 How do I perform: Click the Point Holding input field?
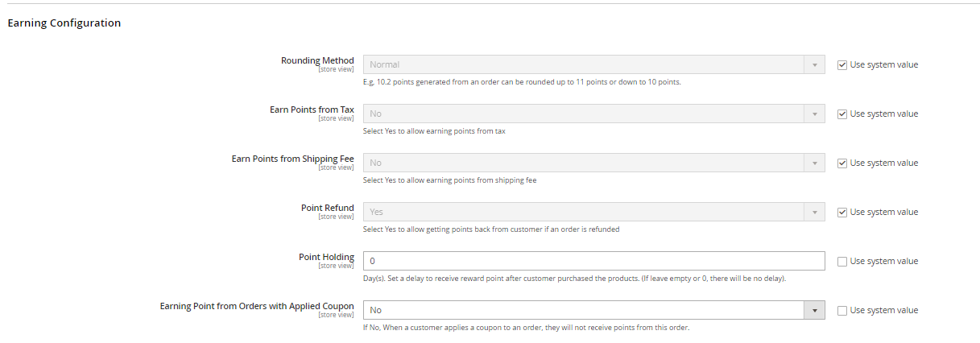[x=593, y=261]
